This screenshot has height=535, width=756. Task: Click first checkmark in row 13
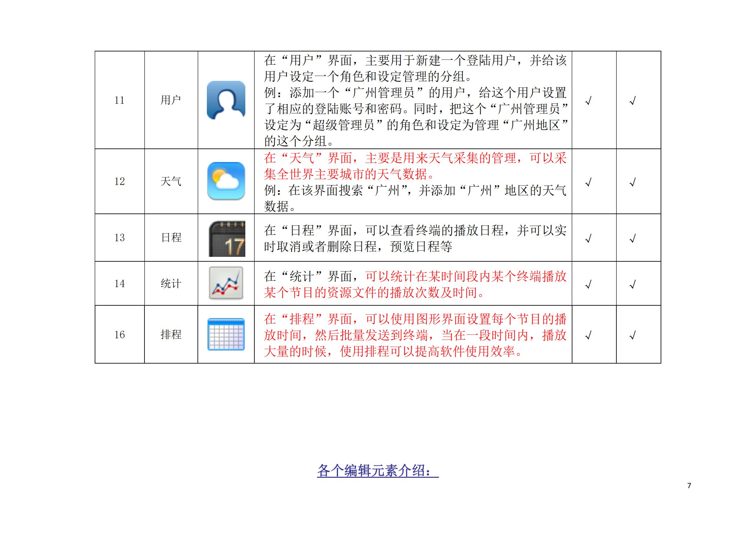[588, 238]
